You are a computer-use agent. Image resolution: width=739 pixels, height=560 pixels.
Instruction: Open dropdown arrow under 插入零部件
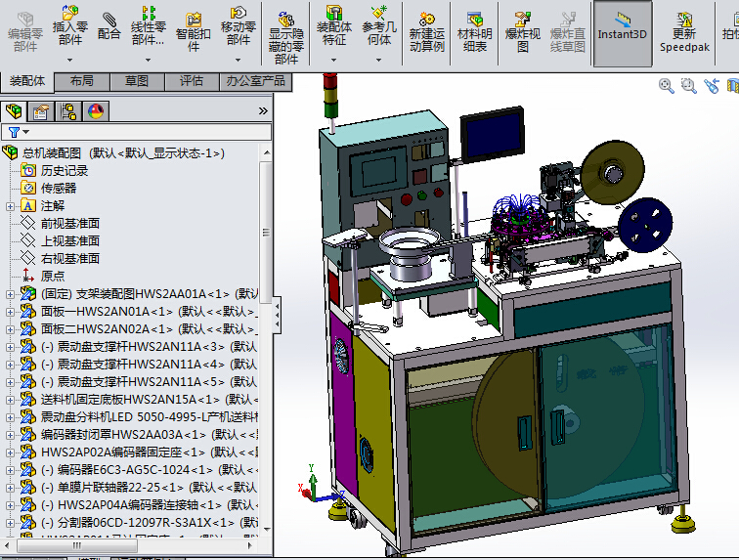point(69,60)
